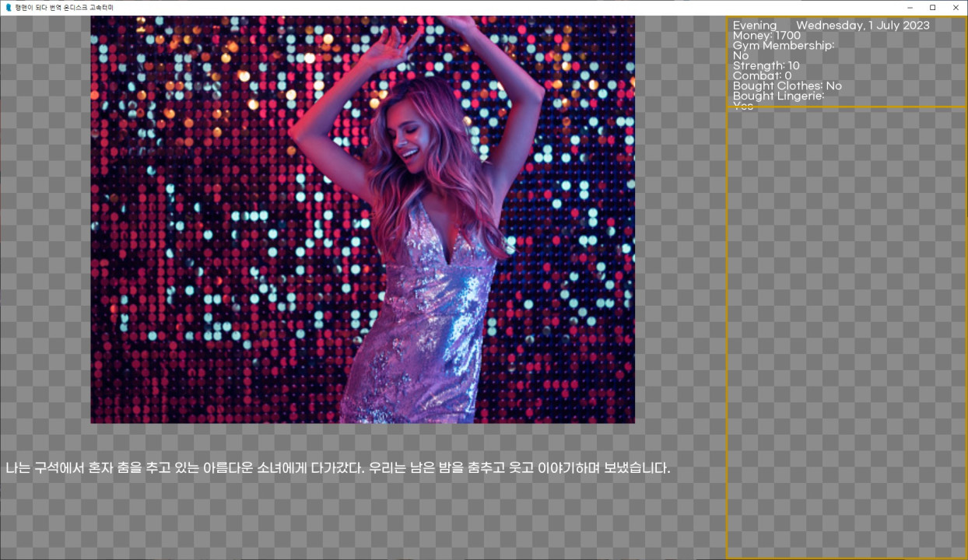Image resolution: width=968 pixels, height=560 pixels.
Task: Click the 'Strength: 10' stat
Action: (766, 66)
